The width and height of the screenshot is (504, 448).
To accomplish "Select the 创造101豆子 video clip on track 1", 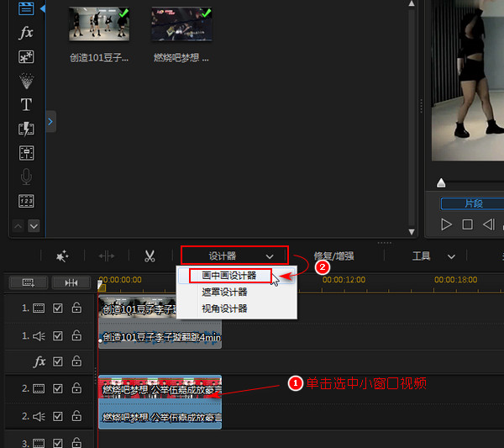I will 138,308.
